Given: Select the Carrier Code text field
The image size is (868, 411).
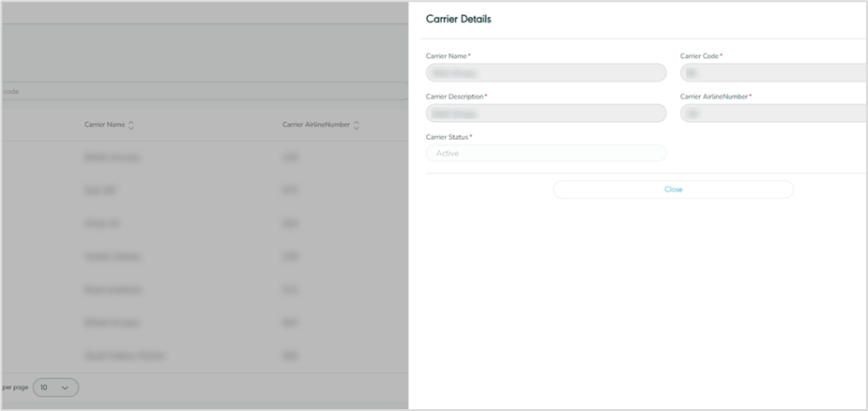Looking at the screenshot, I should click(773, 72).
